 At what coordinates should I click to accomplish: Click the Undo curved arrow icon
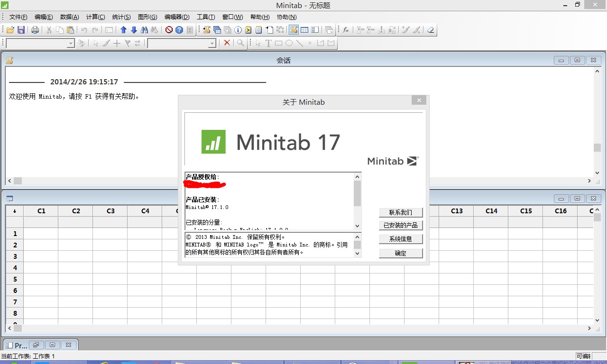click(x=84, y=30)
